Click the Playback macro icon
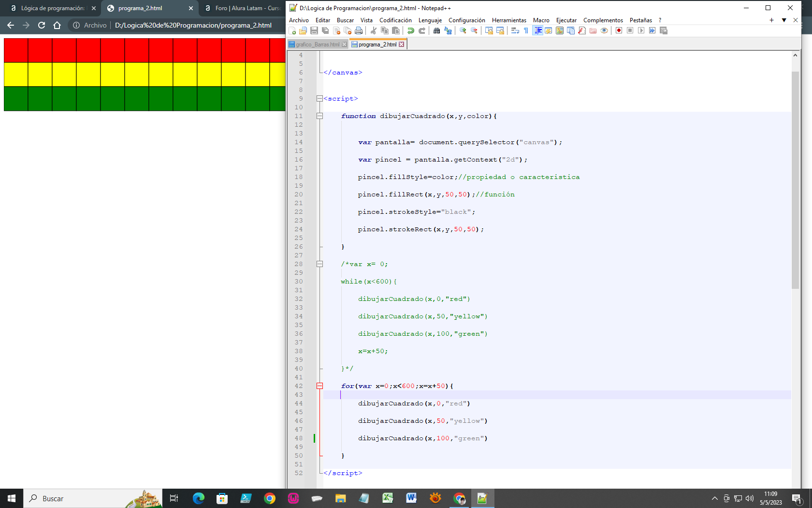 [x=641, y=30]
